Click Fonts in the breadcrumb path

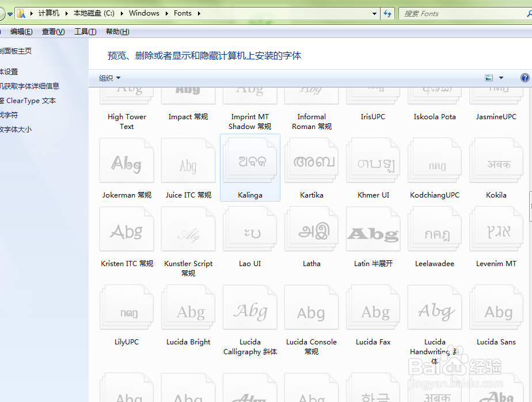tap(183, 13)
